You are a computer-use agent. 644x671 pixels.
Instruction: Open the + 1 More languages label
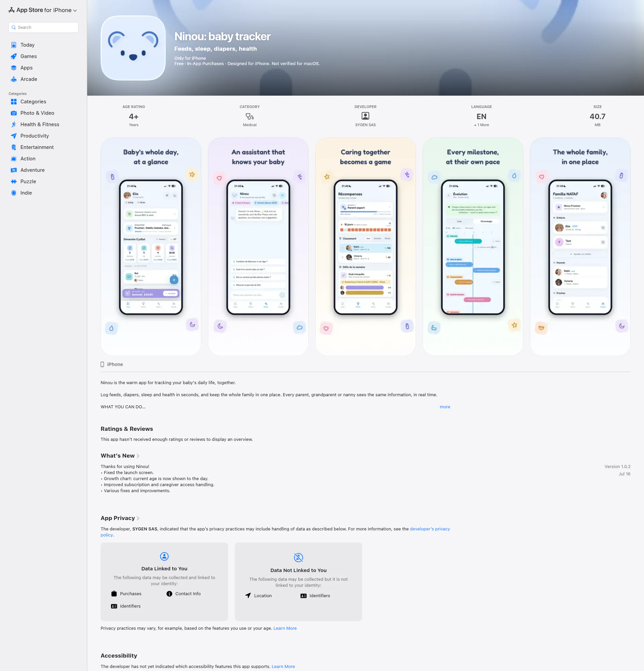coord(481,125)
